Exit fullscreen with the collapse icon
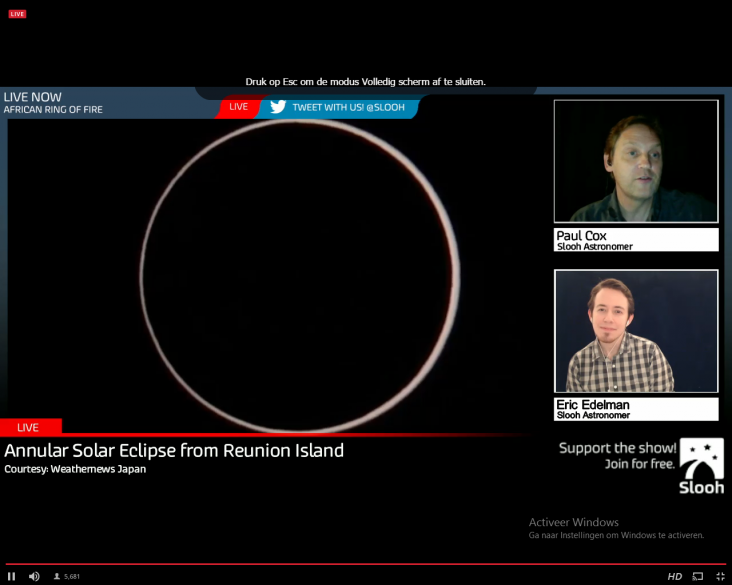Screen dimensions: 732x585 [720, 576]
